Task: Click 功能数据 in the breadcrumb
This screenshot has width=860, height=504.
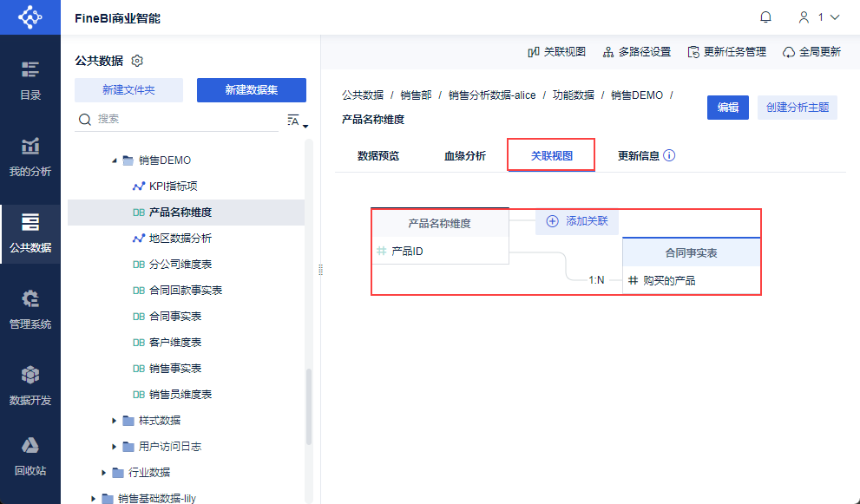Action: (574, 95)
